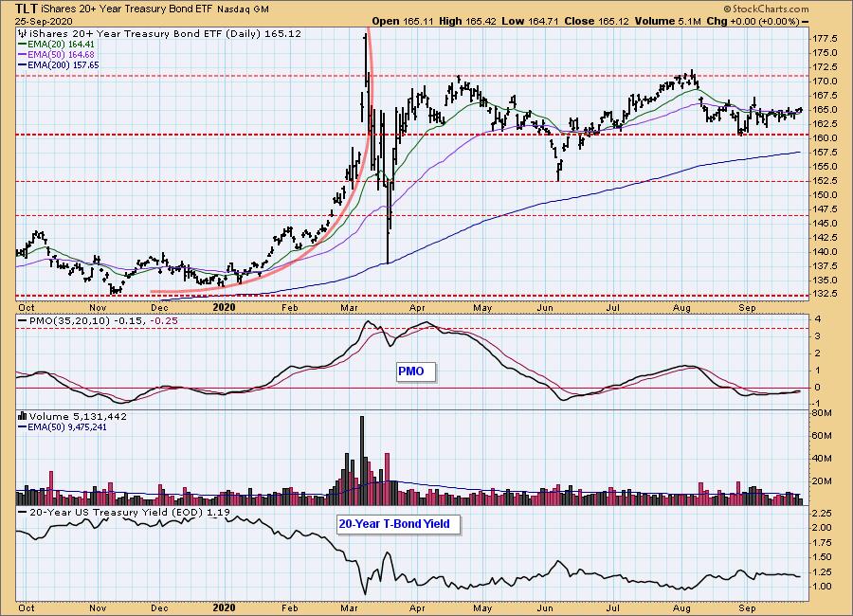Click the 147.5 price axis label

825,208
